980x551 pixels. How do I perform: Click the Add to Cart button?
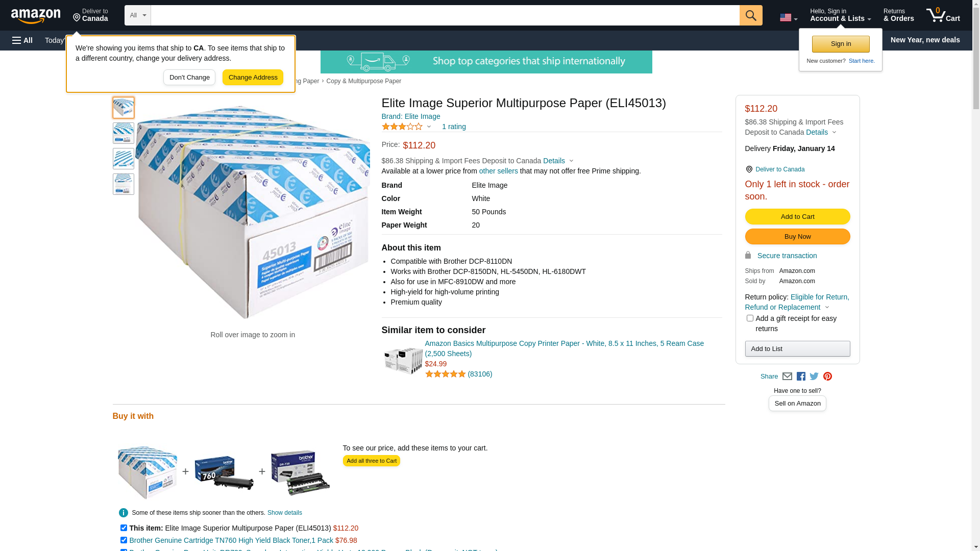[x=797, y=217]
